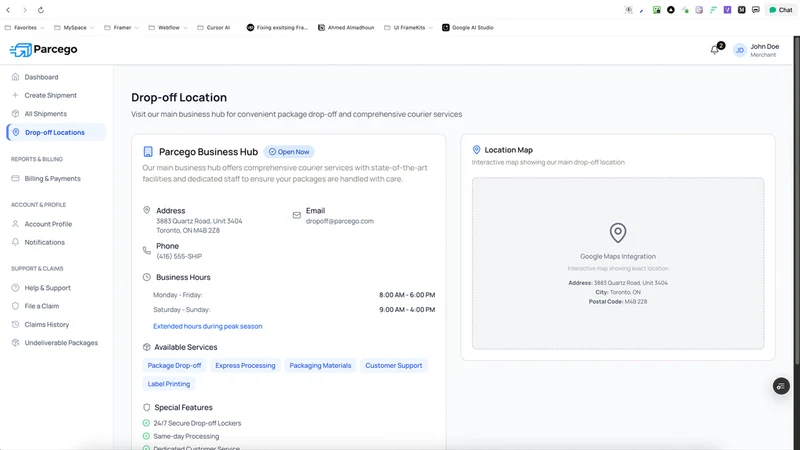Click the sidebar Notifications bell icon
Image resolution: width=800 pixels, height=450 pixels.
pos(15,242)
